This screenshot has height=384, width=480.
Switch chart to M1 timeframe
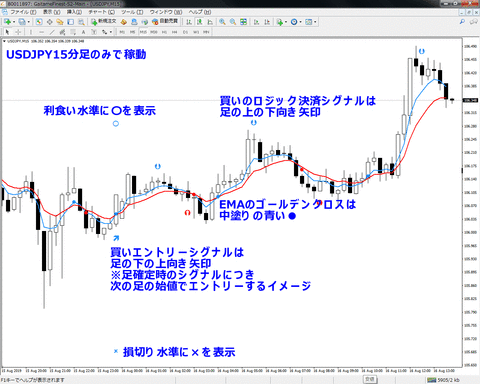pos(122,32)
